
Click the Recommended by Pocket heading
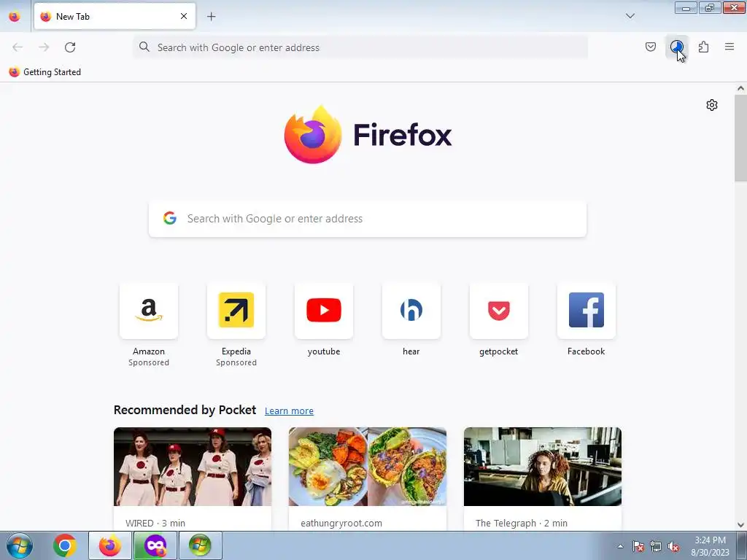[x=185, y=410]
